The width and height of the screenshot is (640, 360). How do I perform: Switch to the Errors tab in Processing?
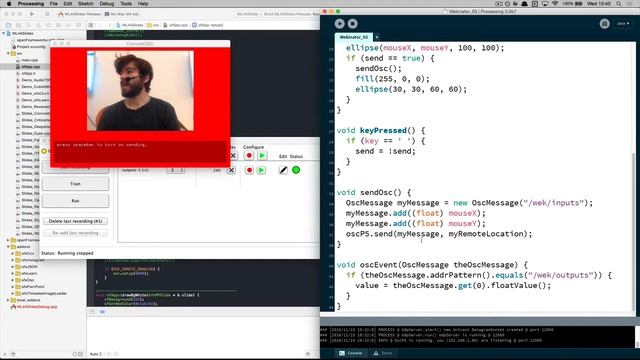383,353
